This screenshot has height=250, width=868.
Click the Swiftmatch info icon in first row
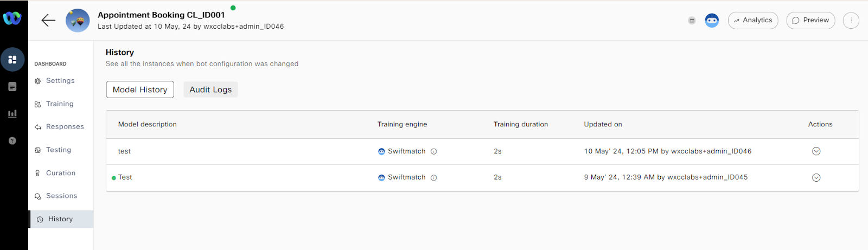434,152
